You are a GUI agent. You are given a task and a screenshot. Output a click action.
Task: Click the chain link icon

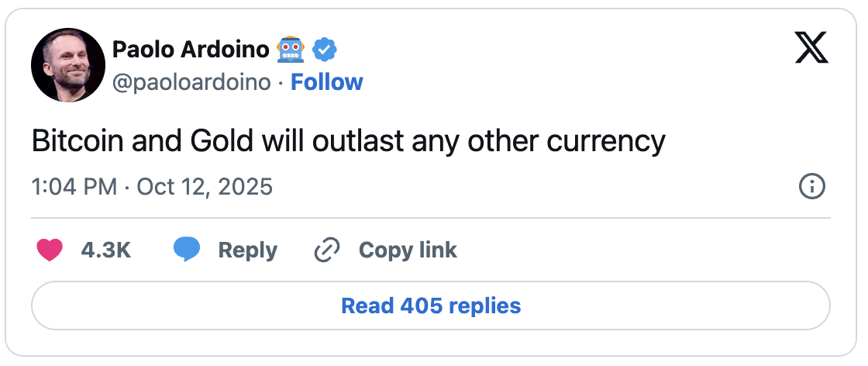click(327, 250)
